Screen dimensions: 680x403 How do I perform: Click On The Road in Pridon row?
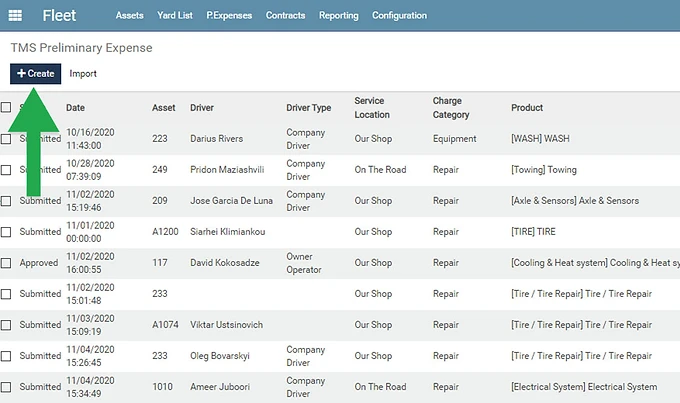point(380,170)
